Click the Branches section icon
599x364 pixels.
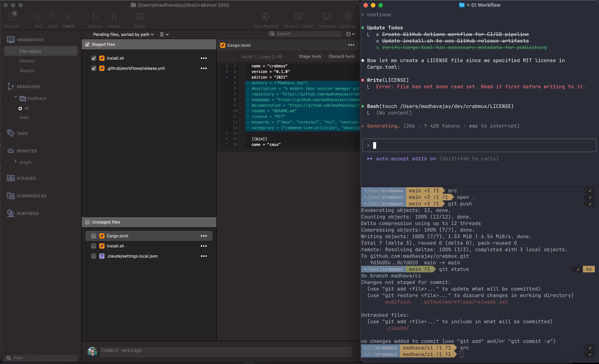point(10,86)
